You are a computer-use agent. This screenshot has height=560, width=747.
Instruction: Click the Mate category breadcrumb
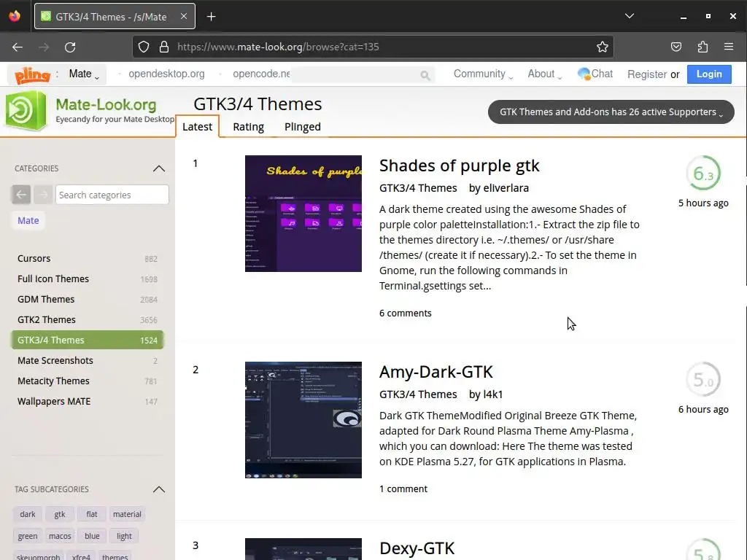point(28,220)
